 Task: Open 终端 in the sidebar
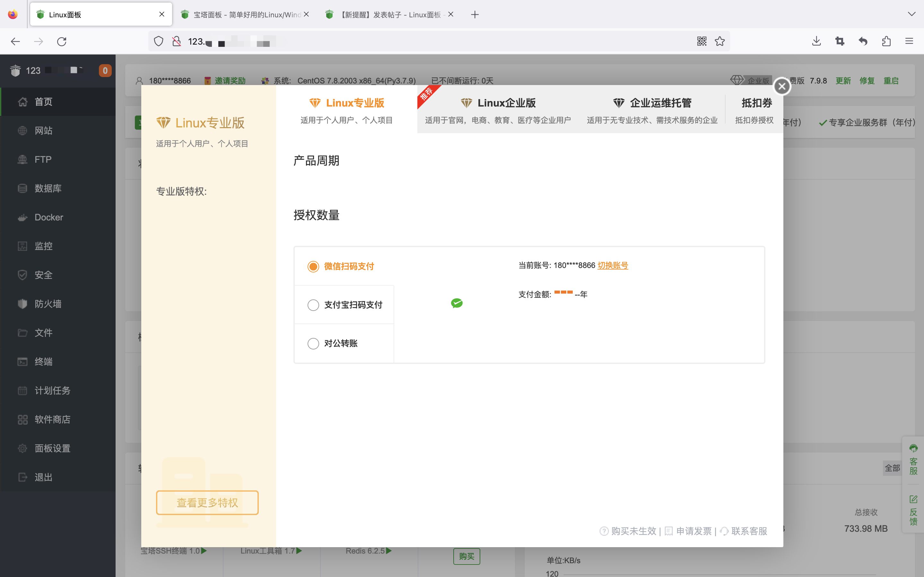58,362
